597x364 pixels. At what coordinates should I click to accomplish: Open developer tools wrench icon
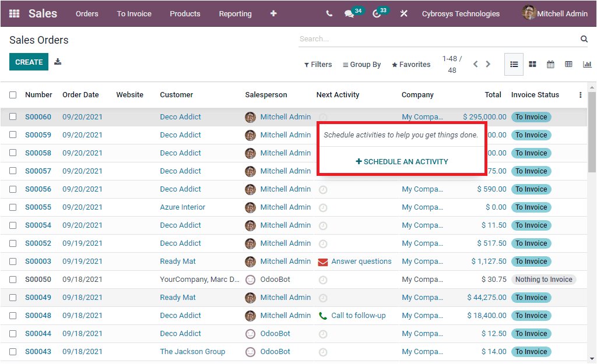point(403,13)
